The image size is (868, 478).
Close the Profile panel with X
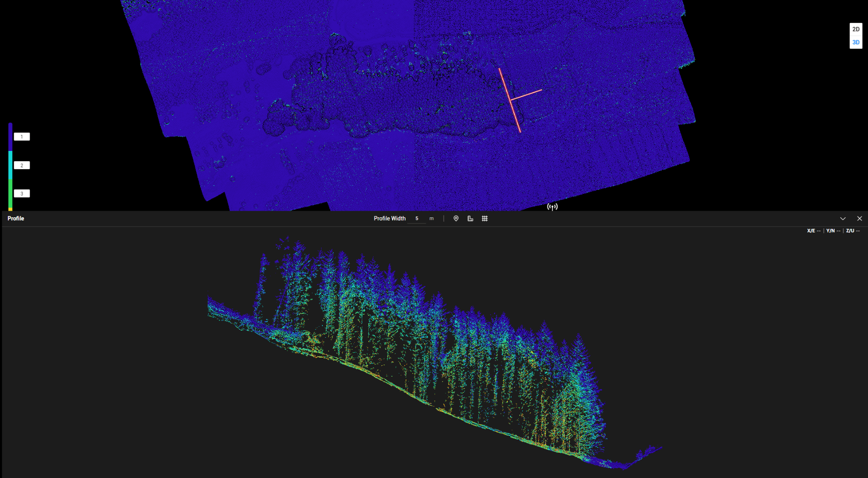[860, 218]
